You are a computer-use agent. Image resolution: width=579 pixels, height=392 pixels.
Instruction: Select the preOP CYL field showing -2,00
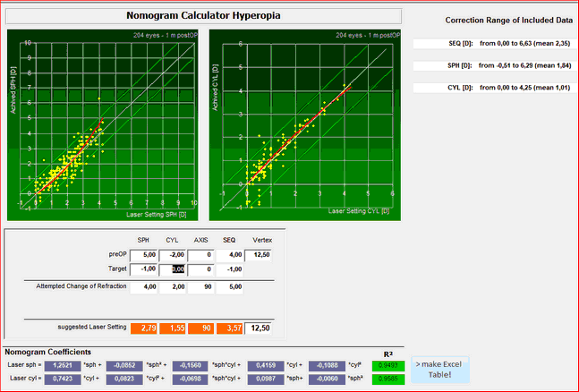coord(173,254)
